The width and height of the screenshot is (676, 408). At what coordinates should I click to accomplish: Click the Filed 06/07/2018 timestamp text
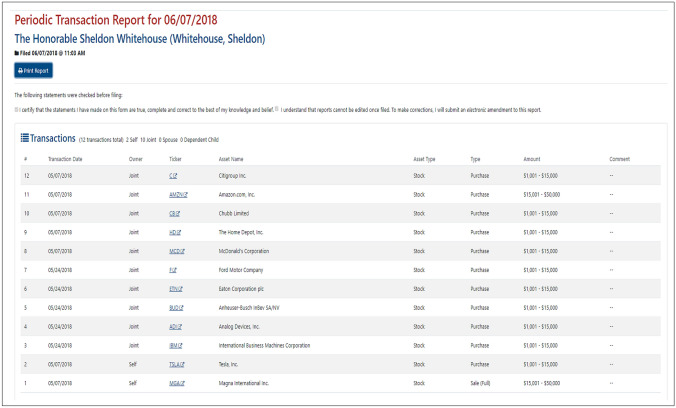click(50, 53)
